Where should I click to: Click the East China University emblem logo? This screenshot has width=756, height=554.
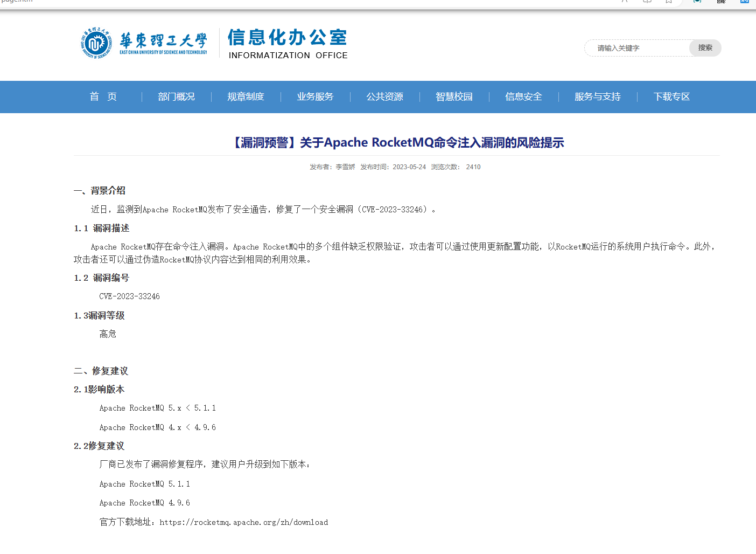96,43
